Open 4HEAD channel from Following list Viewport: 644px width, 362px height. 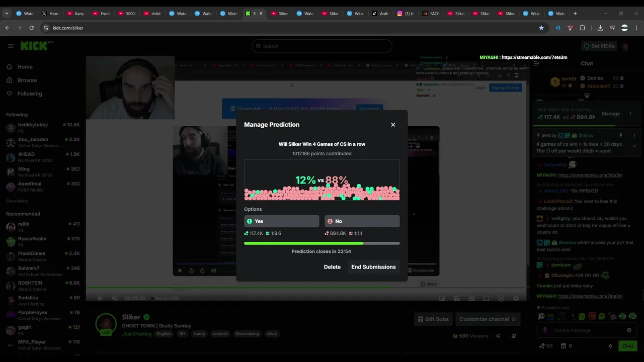click(x=43, y=157)
